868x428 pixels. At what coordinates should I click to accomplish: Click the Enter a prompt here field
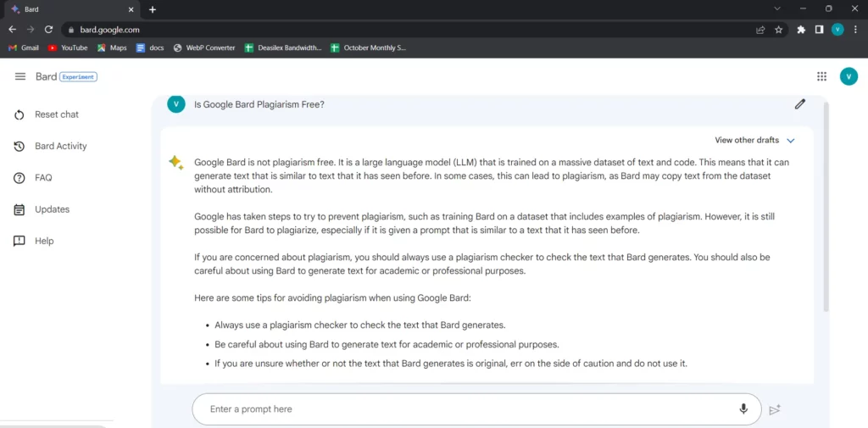(x=476, y=409)
